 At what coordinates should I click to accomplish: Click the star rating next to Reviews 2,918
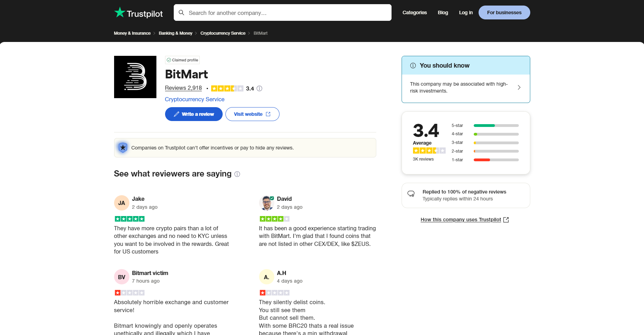[x=227, y=88]
